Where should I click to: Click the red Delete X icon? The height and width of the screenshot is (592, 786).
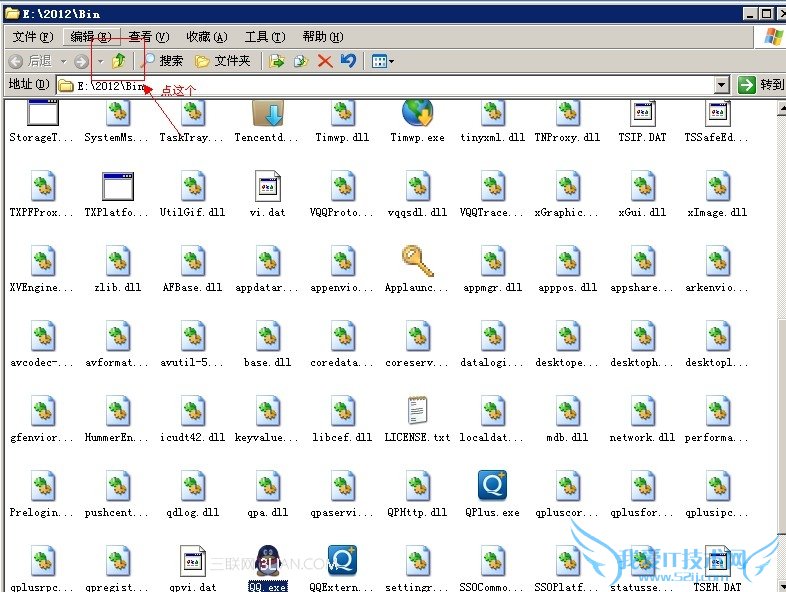[x=324, y=61]
